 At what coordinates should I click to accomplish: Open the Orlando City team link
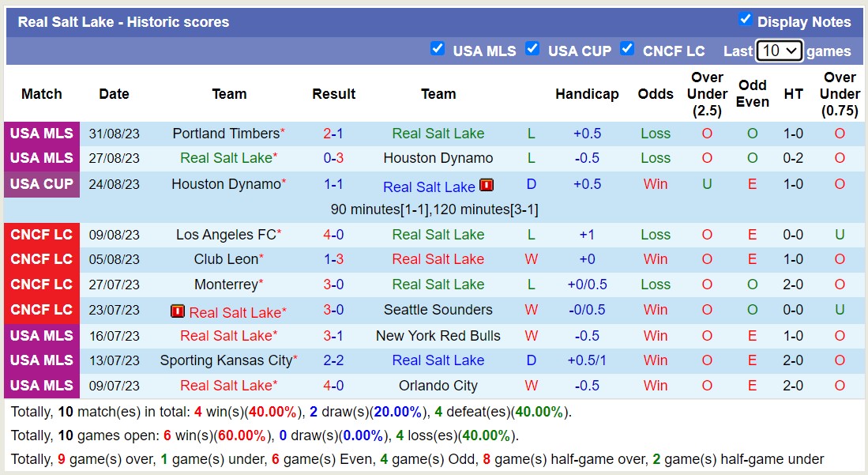(x=438, y=386)
